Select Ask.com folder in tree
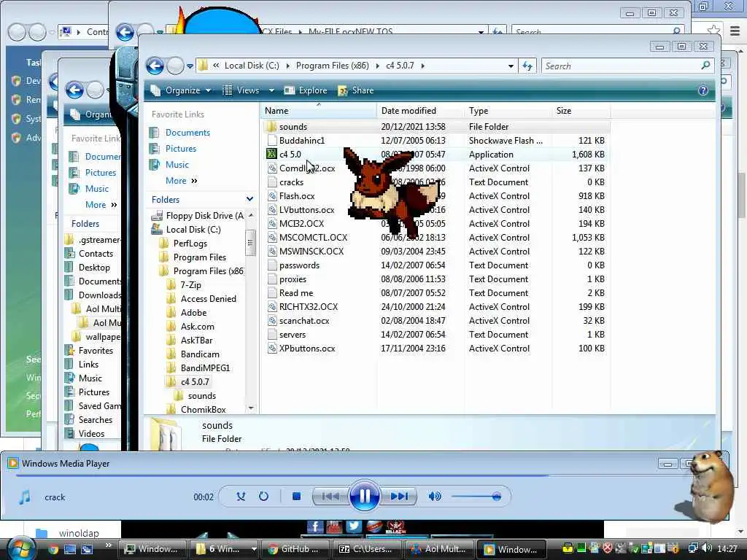747x560 pixels. click(x=197, y=326)
